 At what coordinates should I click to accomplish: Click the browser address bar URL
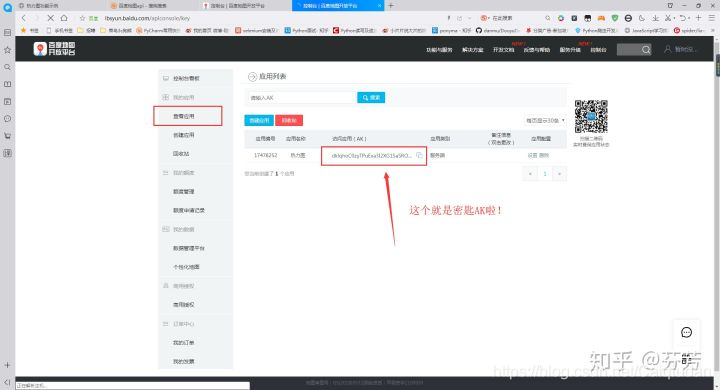pos(147,18)
